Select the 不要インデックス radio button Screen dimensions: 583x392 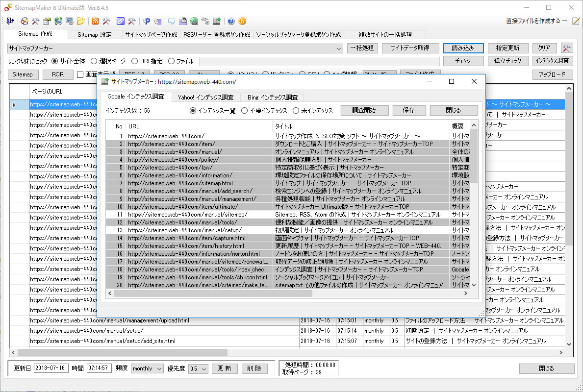pyautogui.click(x=244, y=110)
